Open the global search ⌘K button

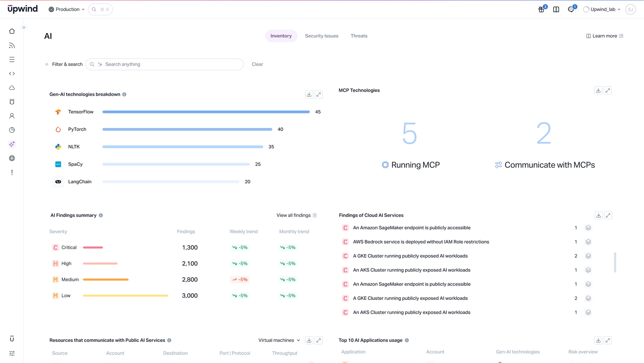click(100, 9)
